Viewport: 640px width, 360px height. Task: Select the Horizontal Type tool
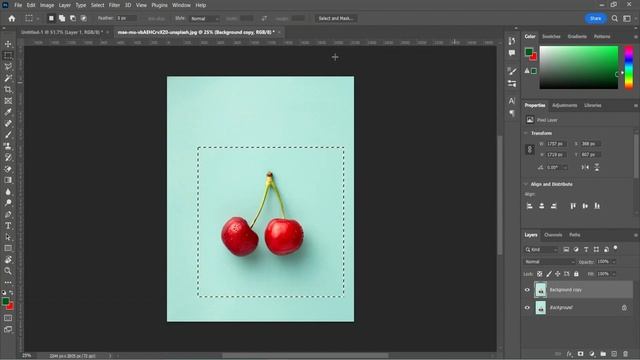click(8, 225)
